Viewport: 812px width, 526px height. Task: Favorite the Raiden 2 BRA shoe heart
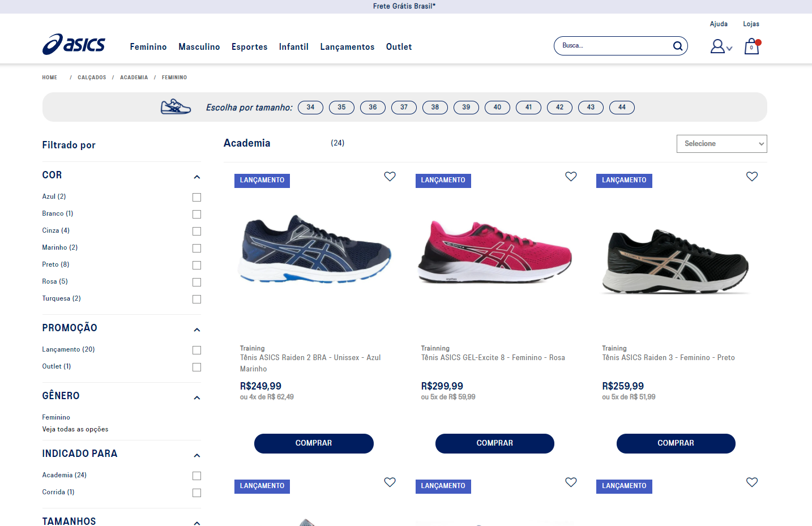[390, 177]
